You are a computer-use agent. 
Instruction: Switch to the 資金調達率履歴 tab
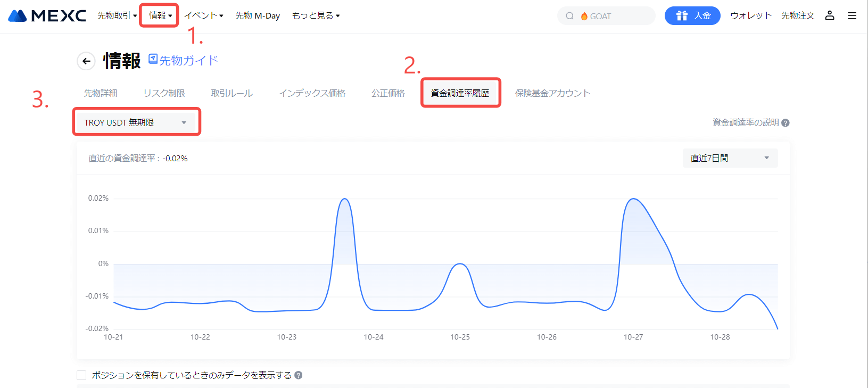460,93
